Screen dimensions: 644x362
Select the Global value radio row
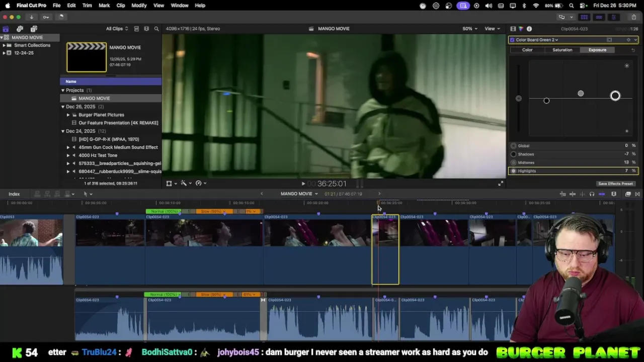(573, 146)
